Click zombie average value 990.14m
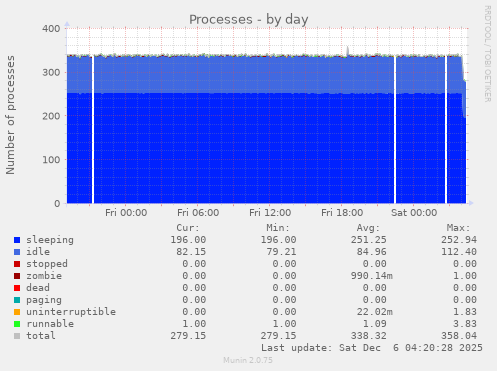Screen dimensions: 497x371 pos(372,276)
